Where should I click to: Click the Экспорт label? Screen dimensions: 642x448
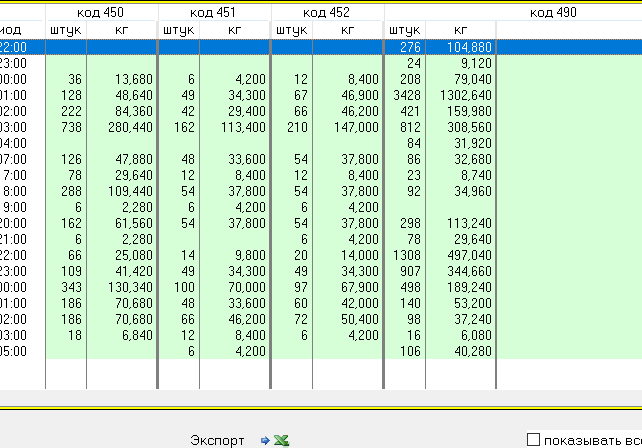[217, 440]
